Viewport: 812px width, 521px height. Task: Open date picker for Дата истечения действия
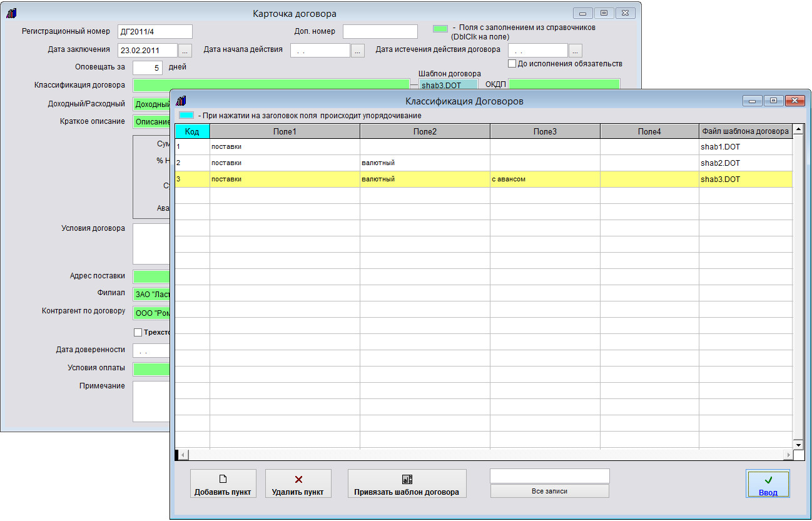click(575, 51)
